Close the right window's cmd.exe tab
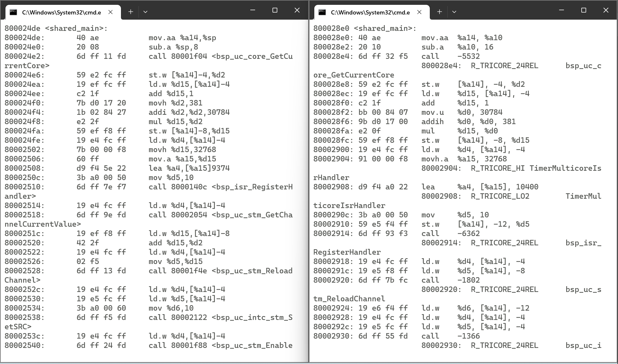The image size is (618, 364). pos(419,12)
